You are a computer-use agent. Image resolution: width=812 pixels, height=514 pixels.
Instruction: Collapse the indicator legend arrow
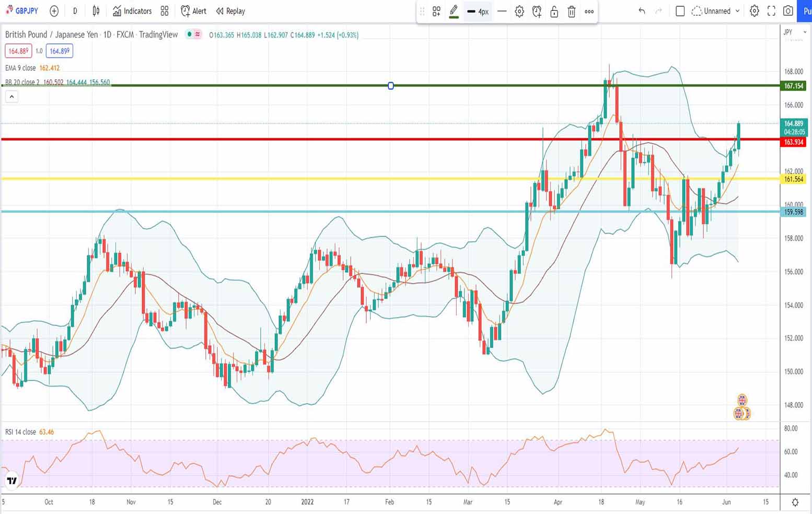(11, 97)
